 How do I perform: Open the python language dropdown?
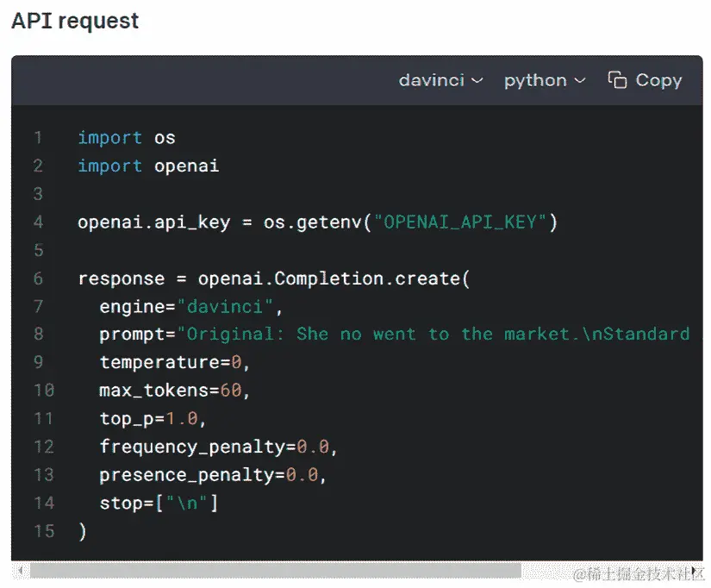(x=545, y=81)
